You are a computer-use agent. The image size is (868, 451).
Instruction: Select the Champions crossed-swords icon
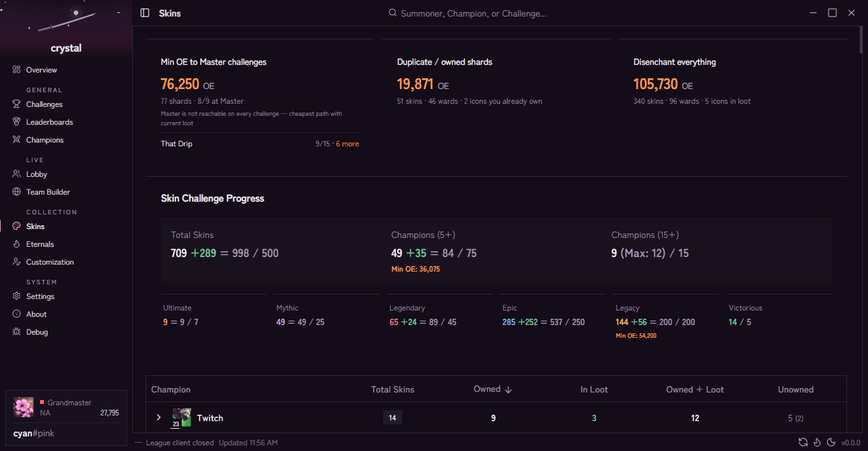(17, 140)
